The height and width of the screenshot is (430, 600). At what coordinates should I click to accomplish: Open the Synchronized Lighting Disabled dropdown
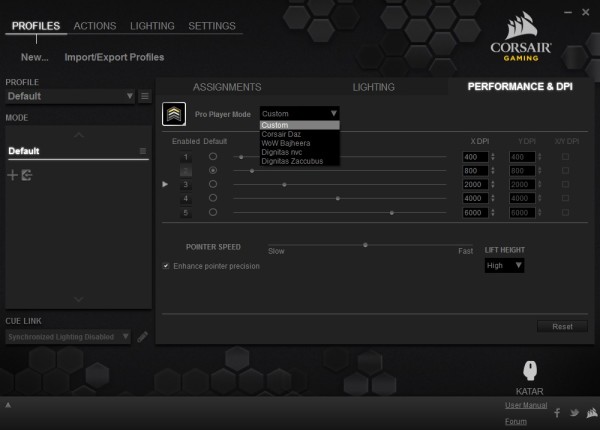click(x=68, y=337)
